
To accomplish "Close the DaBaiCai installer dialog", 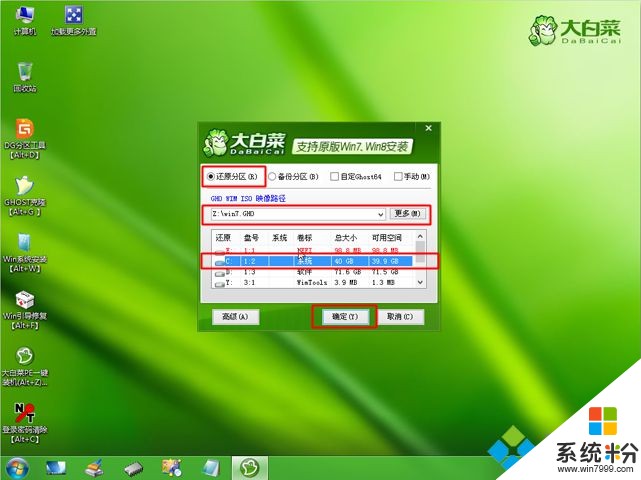I will 428,128.
